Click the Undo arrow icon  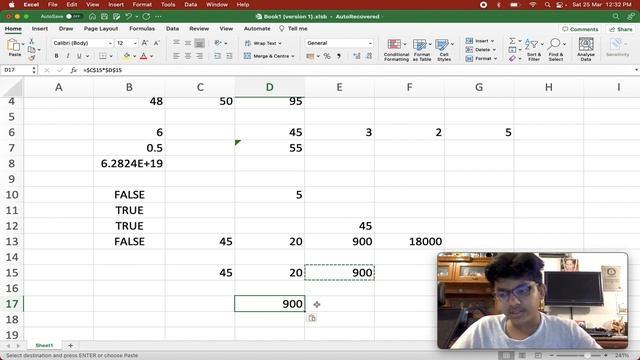tap(129, 16)
